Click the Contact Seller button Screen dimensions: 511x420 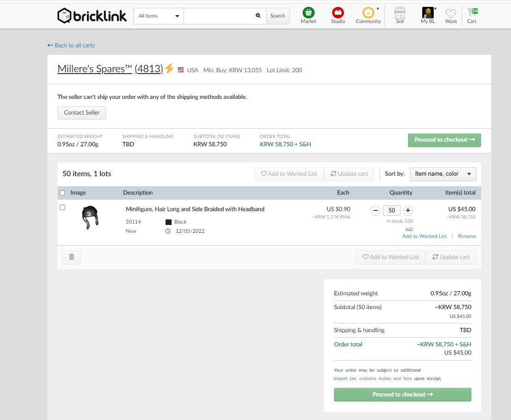tap(82, 113)
